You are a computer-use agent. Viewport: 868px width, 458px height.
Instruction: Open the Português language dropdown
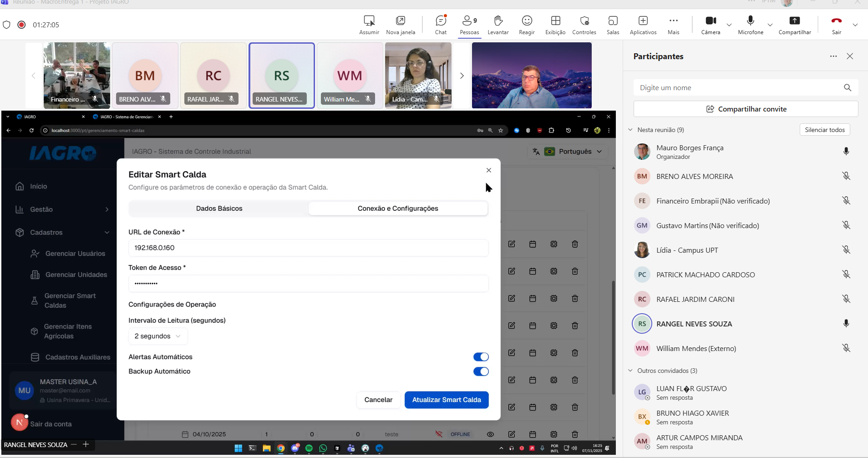pyautogui.click(x=568, y=152)
